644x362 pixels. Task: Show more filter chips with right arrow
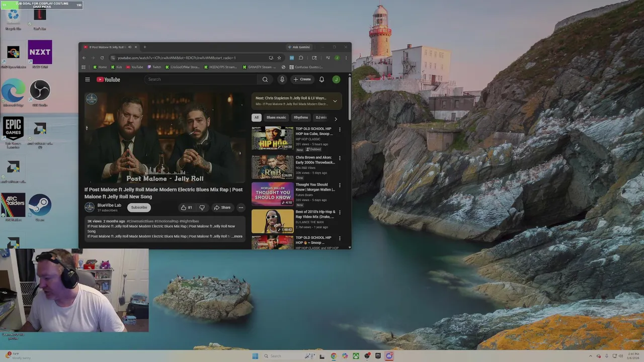point(336,119)
